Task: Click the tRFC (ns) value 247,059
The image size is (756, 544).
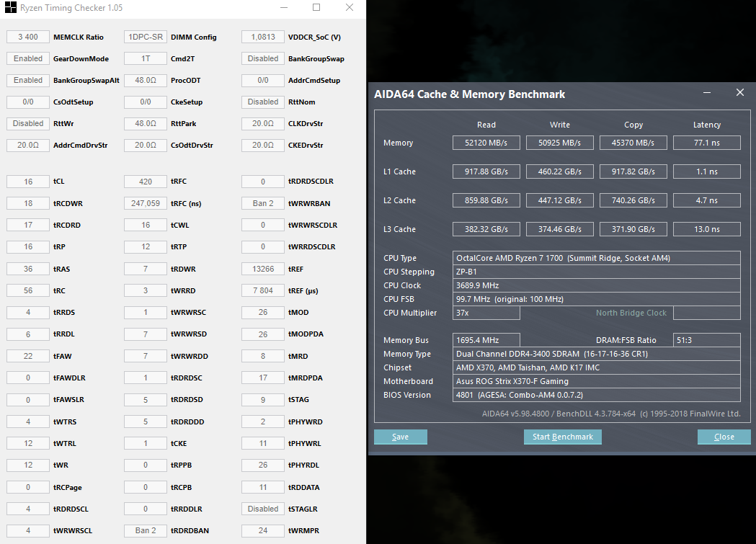Action: [146, 203]
